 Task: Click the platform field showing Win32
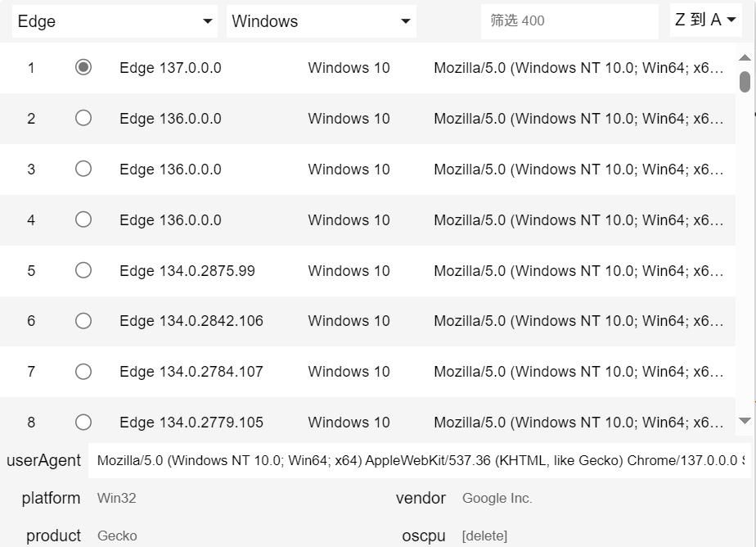[x=237, y=498]
